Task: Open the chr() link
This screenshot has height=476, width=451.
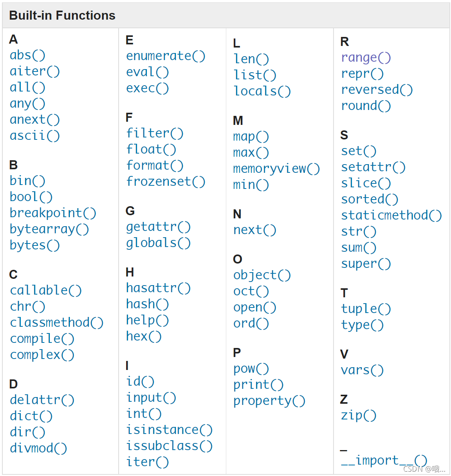Action: point(27,307)
